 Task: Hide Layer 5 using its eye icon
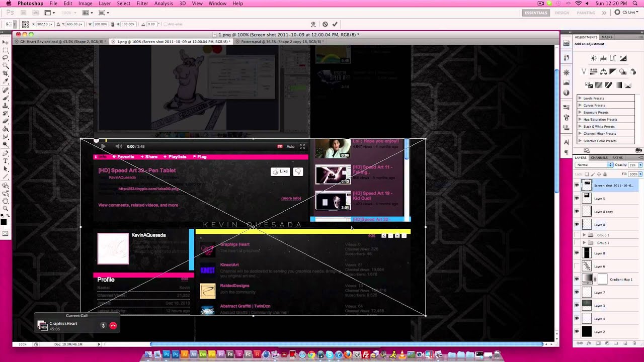click(x=577, y=198)
